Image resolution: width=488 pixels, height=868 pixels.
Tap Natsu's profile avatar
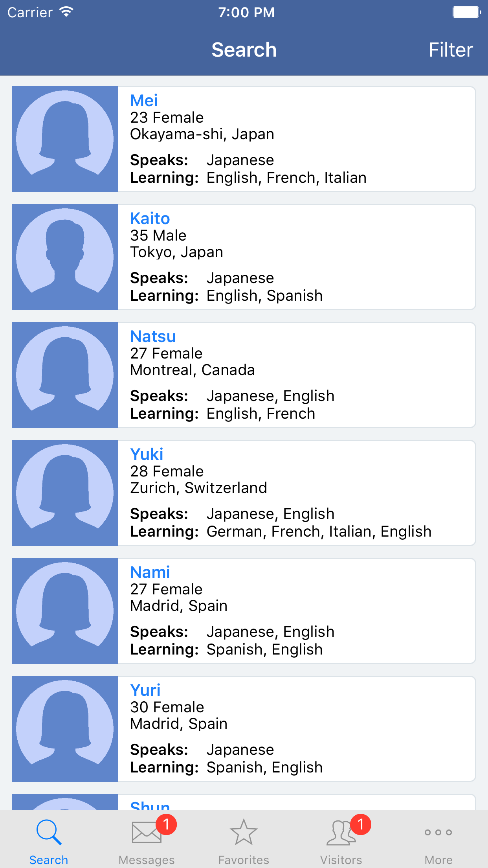click(65, 375)
